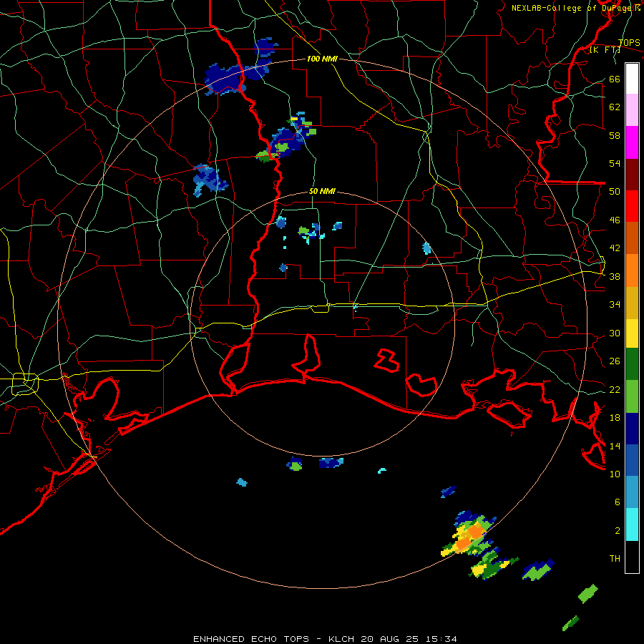Click the K FT units label
This screenshot has height=644, width=644.
(605, 50)
